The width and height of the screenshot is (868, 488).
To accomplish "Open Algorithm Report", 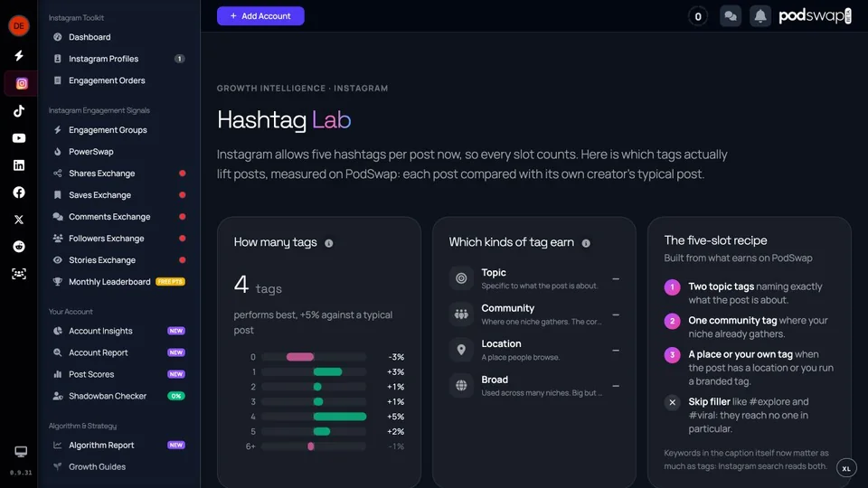I will pyautogui.click(x=118, y=446).
